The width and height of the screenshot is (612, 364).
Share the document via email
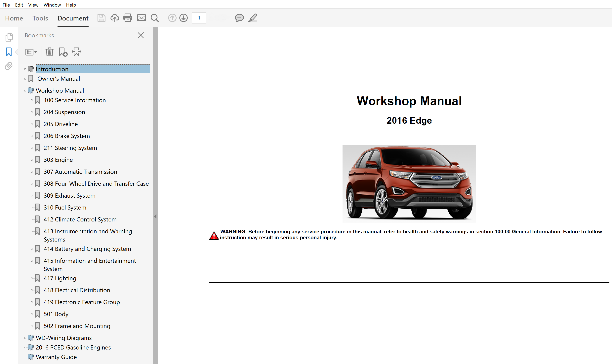pyautogui.click(x=142, y=18)
